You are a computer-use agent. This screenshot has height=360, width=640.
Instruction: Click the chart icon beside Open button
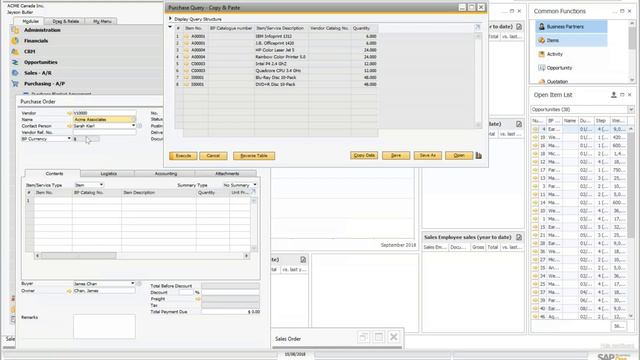479,156
